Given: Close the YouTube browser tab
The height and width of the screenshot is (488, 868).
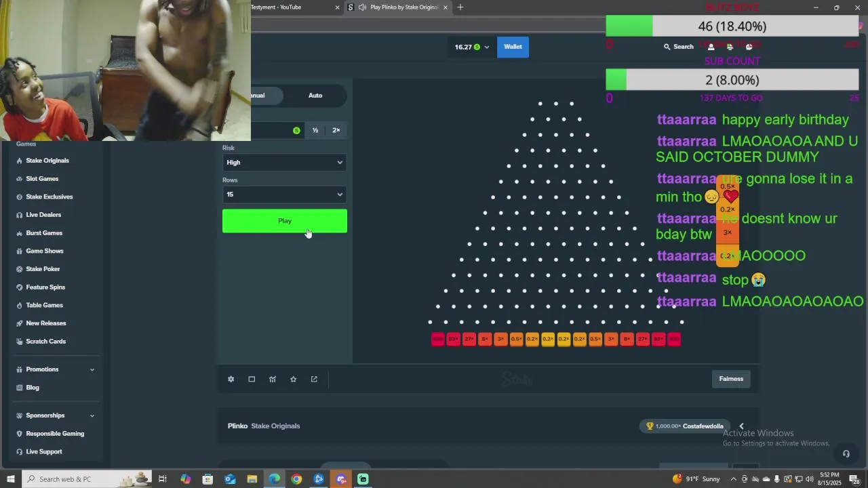Looking at the screenshot, I should coord(337,7).
